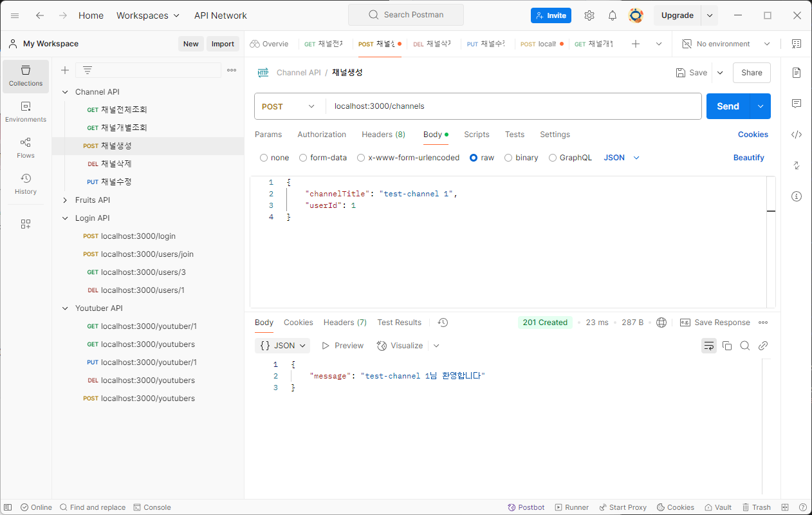Expand the Fruits API collection
This screenshot has width=812, height=515.
coord(65,200)
